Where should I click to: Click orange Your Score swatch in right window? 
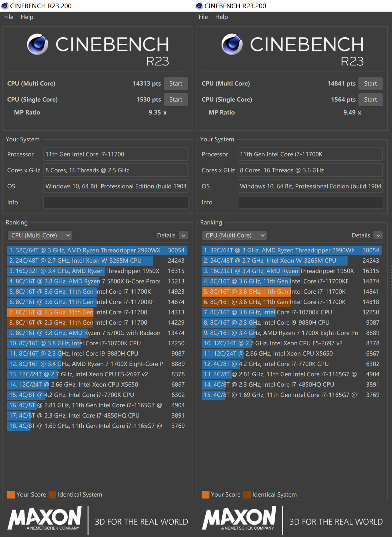pos(205,494)
